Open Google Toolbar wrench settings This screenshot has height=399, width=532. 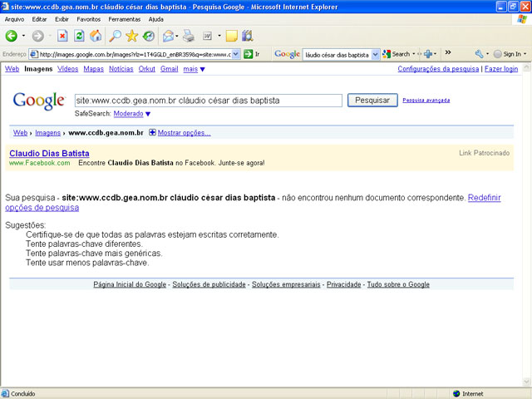coord(480,54)
